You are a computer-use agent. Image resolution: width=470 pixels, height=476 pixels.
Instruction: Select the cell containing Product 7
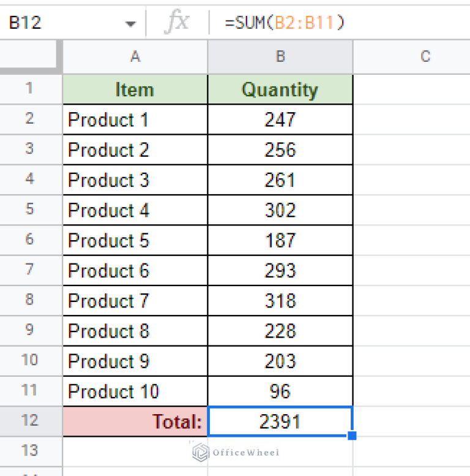(x=135, y=301)
